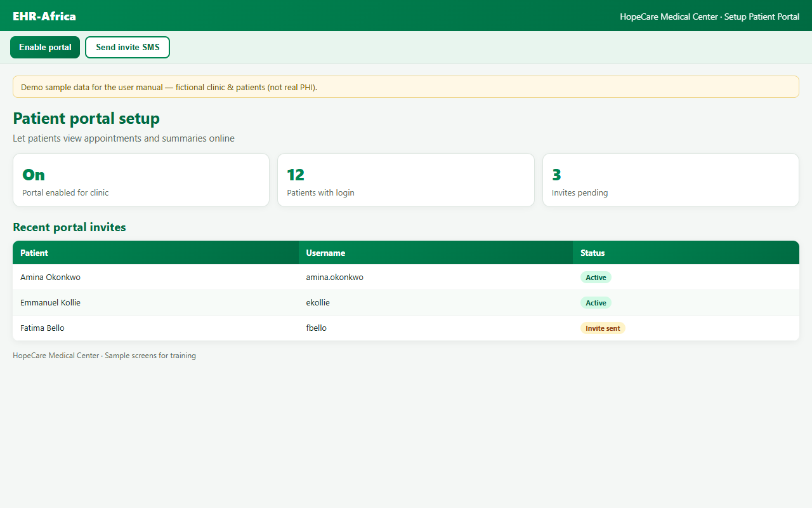This screenshot has height=508, width=812.
Task: Click the 'On' status value
Action: pyautogui.click(x=34, y=175)
